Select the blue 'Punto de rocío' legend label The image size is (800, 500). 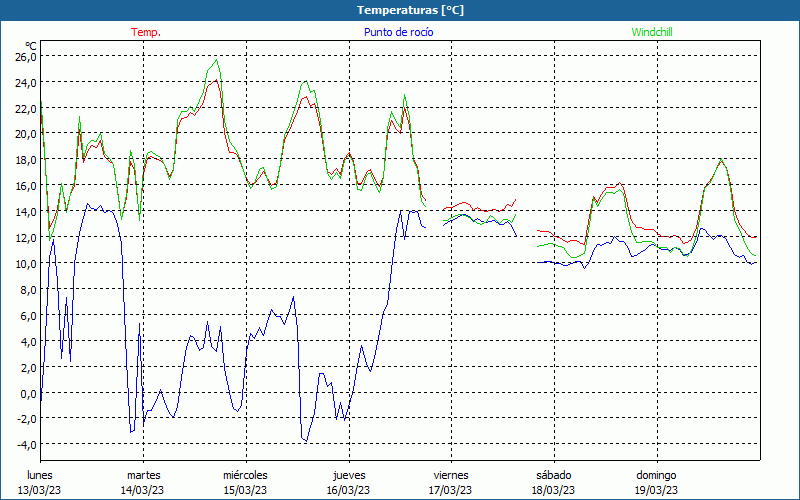pos(398,32)
